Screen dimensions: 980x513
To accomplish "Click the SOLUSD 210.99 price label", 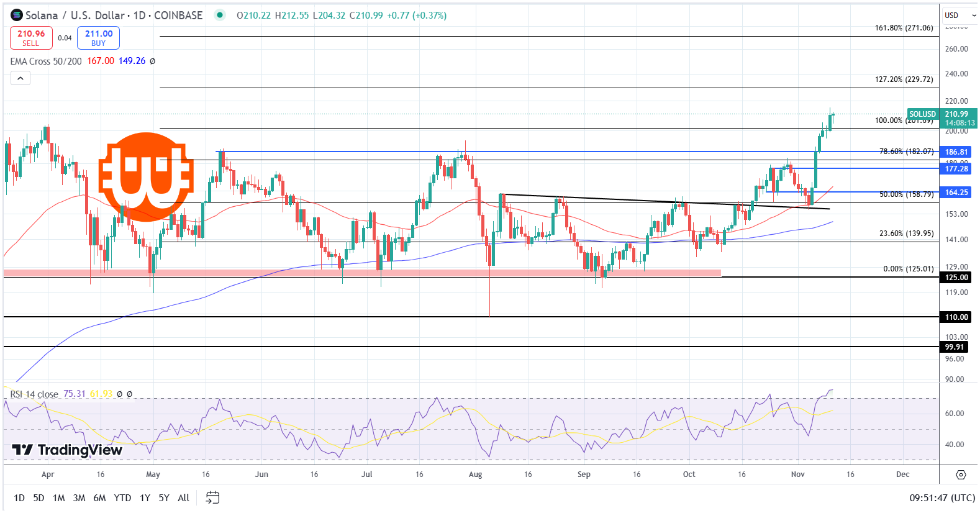I will point(942,118).
